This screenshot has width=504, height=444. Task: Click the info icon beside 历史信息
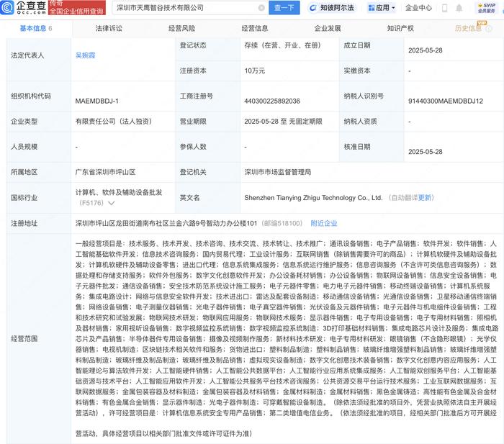coord(489,29)
